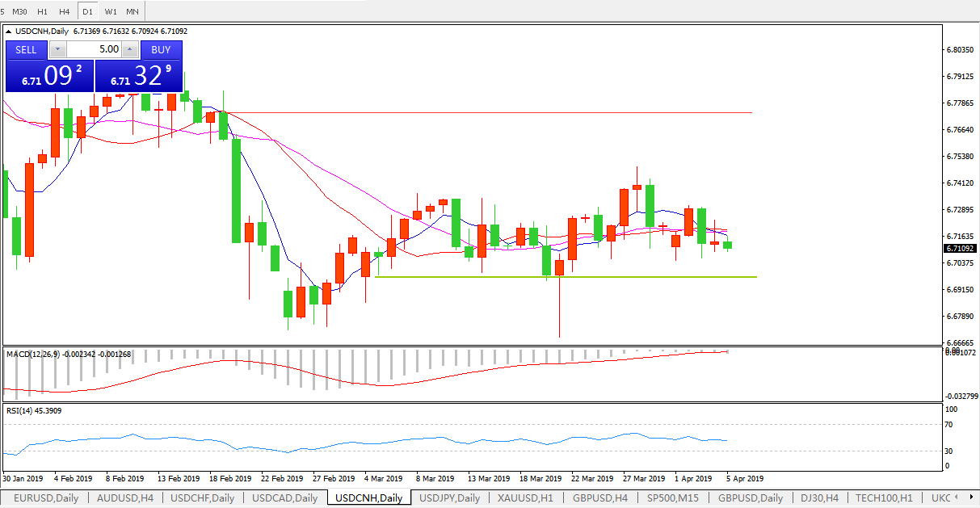This screenshot has width=980, height=508.
Task: Select the H1 timeframe button
Action: pos(42,11)
